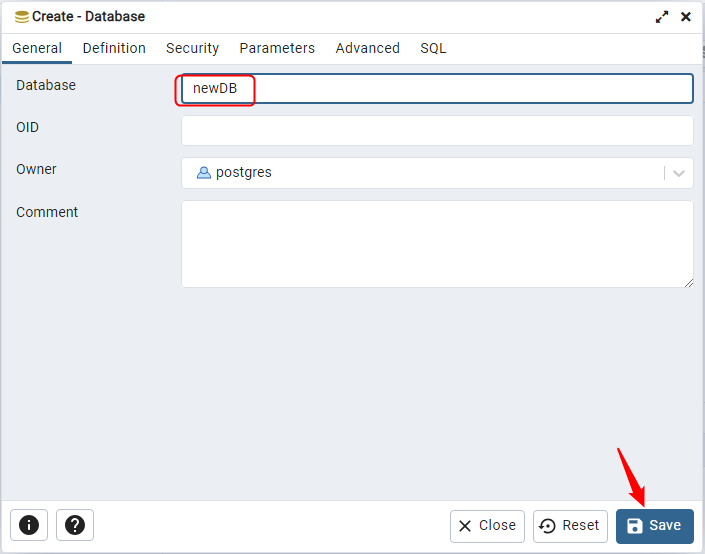Viewport: 705px width, 554px height.
Task: Click the database icon in title bar
Action: click(22, 17)
